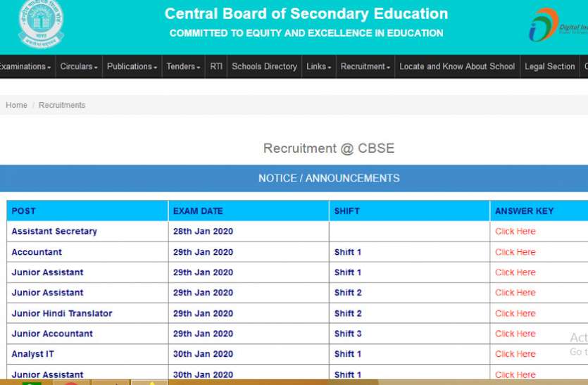Expand the Recruitment nav menu
Screen dimensions: 588x385
pyautogui.click(x=365, y=67)
